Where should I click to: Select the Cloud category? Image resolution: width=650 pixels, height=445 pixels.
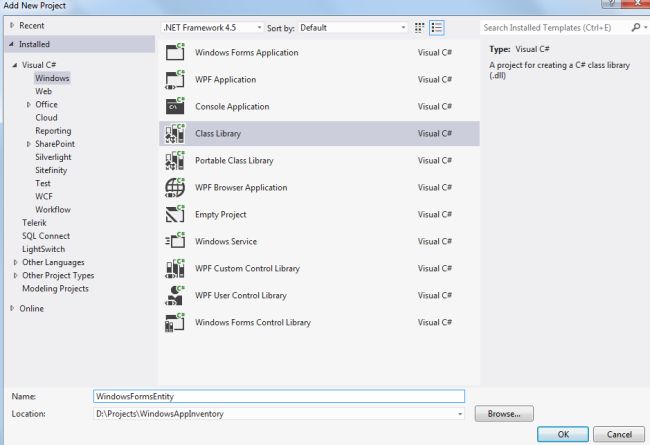(x=46, y=117)
